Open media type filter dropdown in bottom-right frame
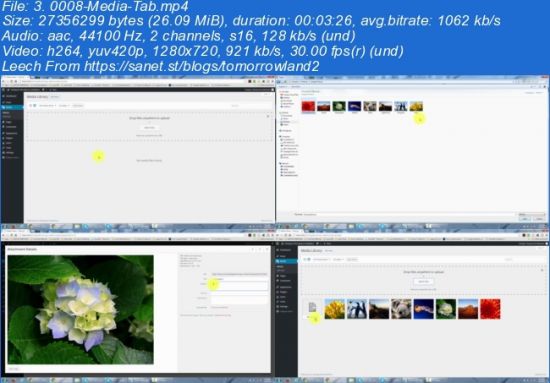The image size is (550, 383). click(x=321, y=259)
